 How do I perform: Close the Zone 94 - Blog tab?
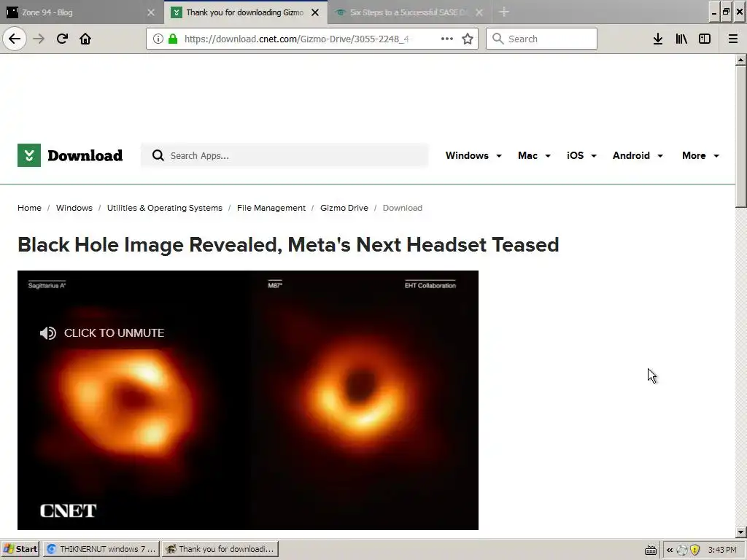click(151, 12)
